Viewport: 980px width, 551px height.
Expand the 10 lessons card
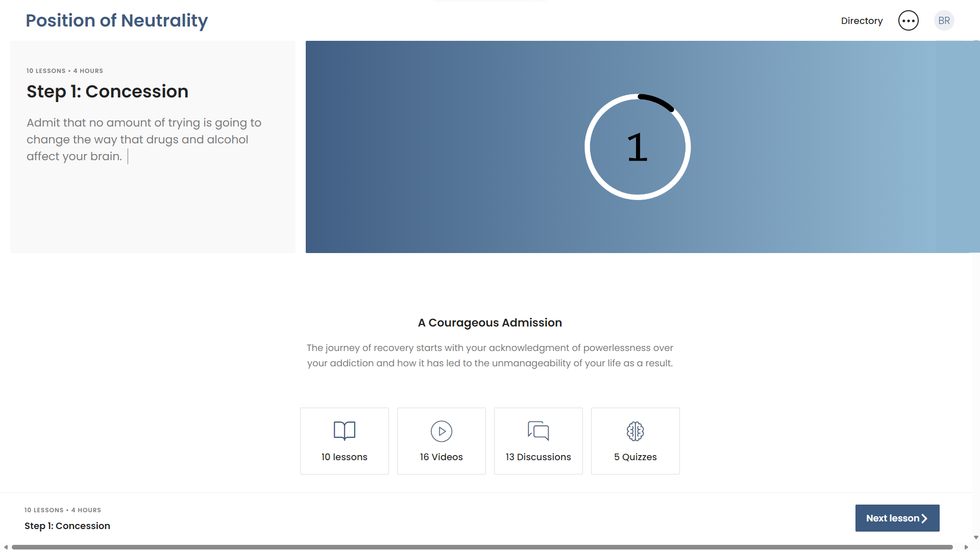pos(345,440)
